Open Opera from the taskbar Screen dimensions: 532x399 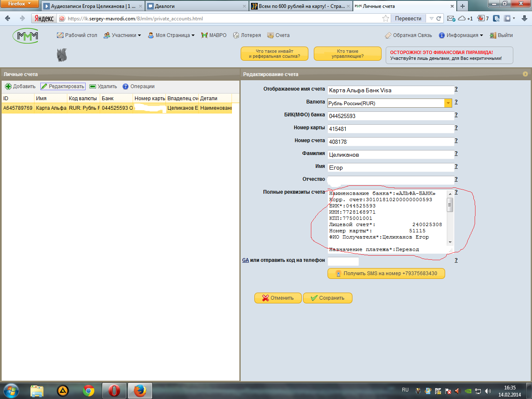tap(114, 391)
